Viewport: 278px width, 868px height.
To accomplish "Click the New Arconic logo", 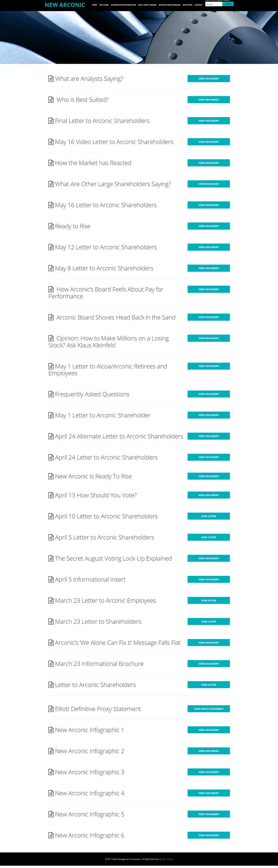I will click(x=65, y=5).
